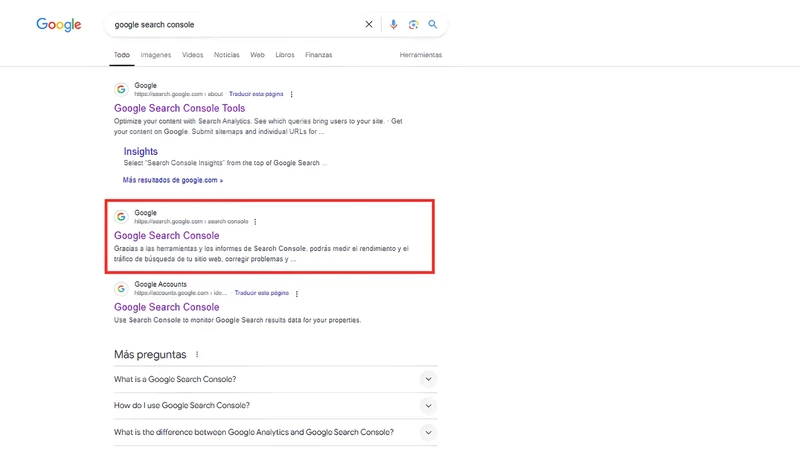Image resolution: width=800 pixels, height=450 pixels.
Task: Click Traducir esta página for Google Accounts result
Action: point(262,293)
